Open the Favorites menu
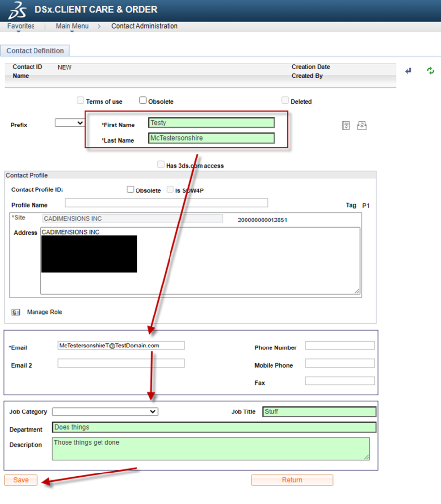 (21, 26)
